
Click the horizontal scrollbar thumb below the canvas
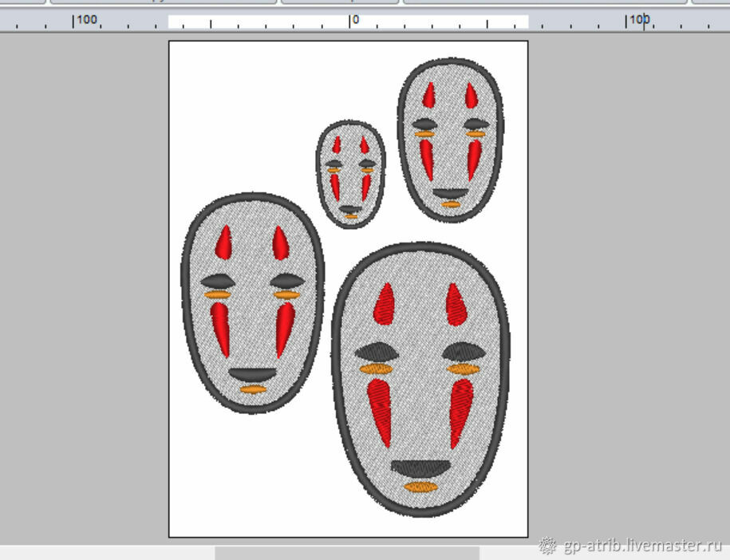347,553
